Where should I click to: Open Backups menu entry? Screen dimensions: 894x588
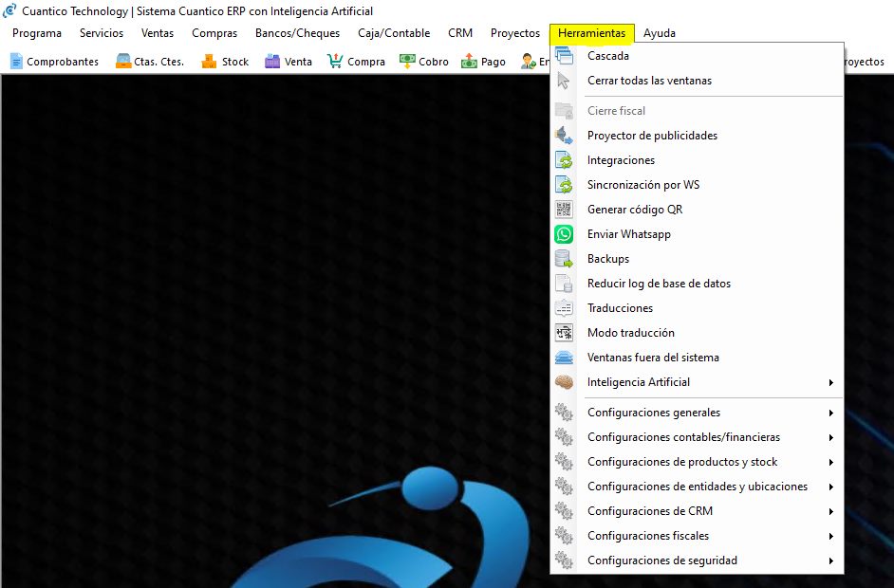697,259
